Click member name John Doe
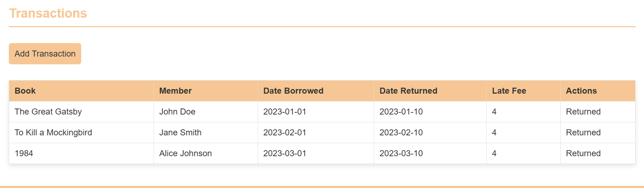This screenshot has width=644, height=188. [177, 112]
